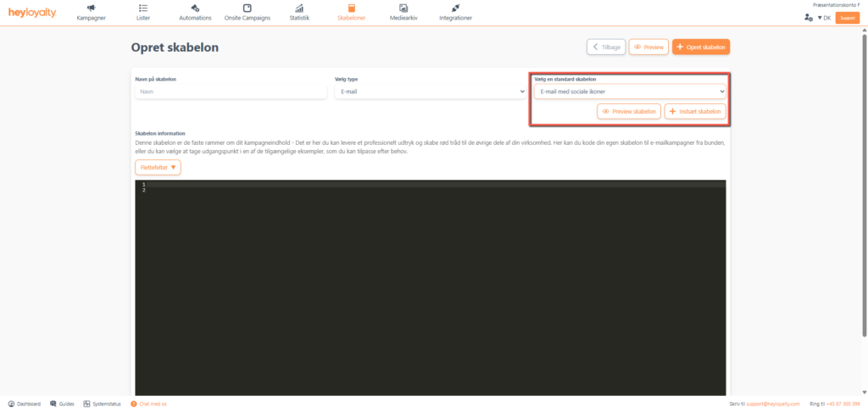Expand the standard skabelon dropdown
This screenshot has width=868, height=412.
[x=629, y=91]
